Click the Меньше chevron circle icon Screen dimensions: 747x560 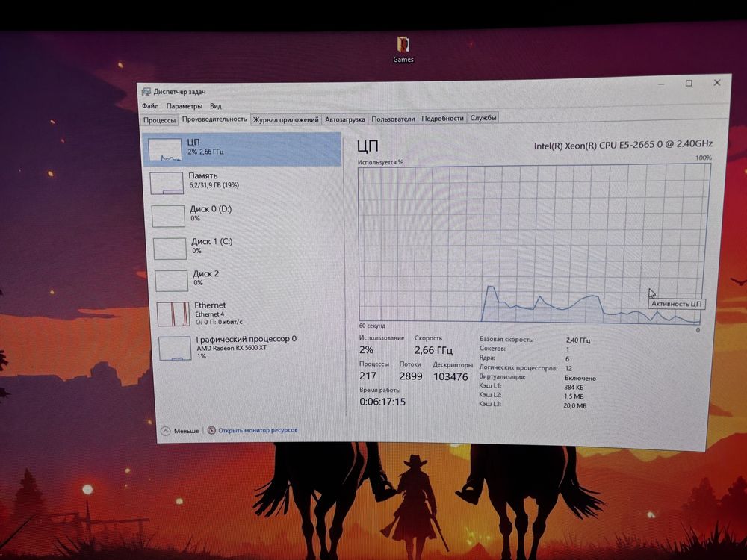[x=165, y=431]
